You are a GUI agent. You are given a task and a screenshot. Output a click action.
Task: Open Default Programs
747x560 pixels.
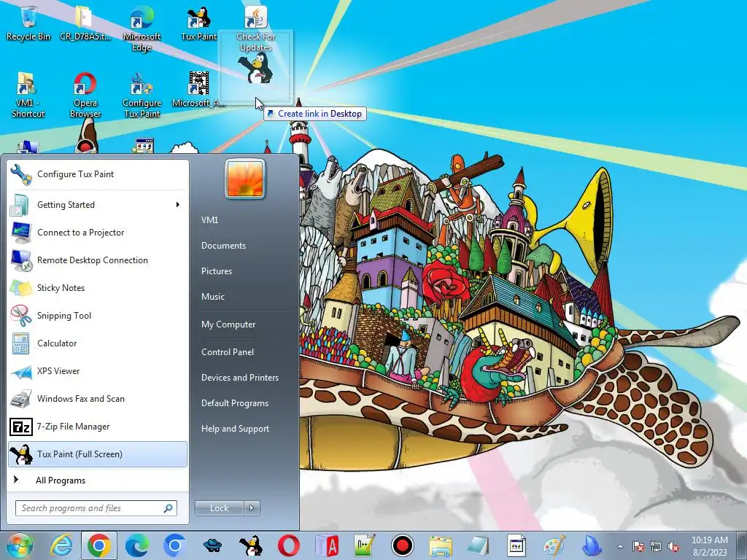(x=235, y=403)
